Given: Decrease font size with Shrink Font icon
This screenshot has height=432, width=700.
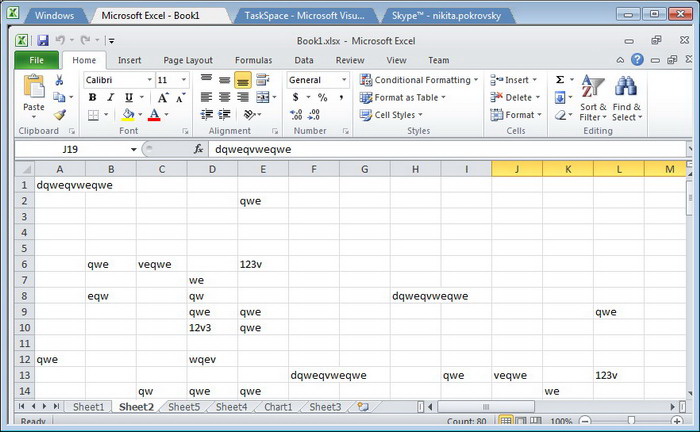Looking at the screenshot, I should [x=180, y=98].
